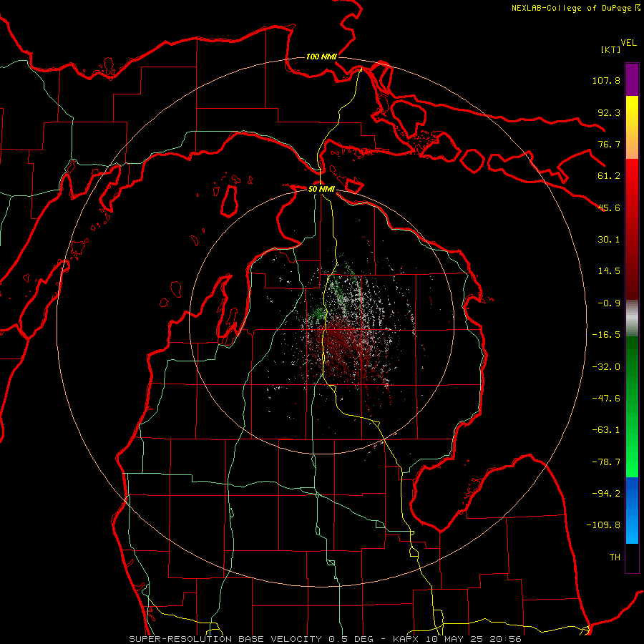This screenshot has width=644, height=644.
Task: Click the 14.5 velocity scale value
Action: point(609,271)
